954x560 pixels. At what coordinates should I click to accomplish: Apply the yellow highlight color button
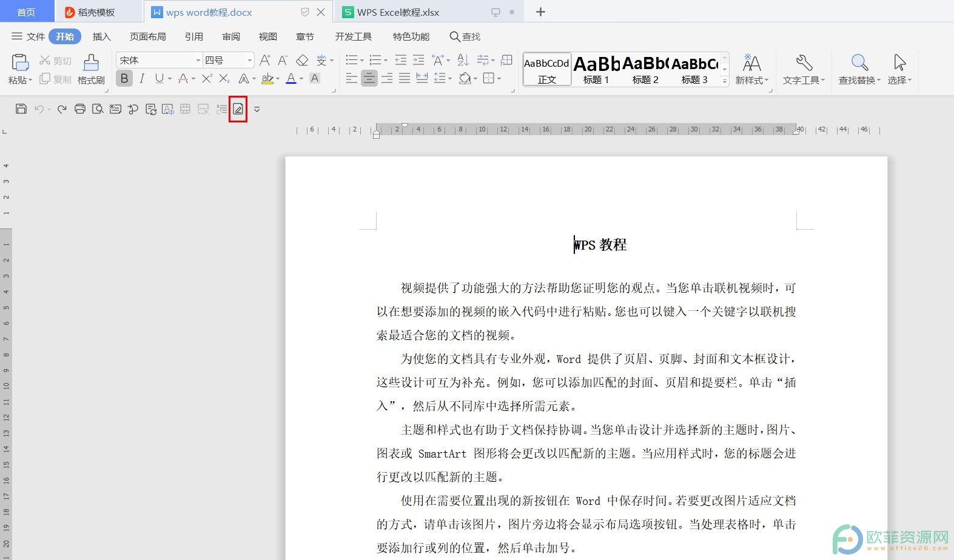(267, 78)
